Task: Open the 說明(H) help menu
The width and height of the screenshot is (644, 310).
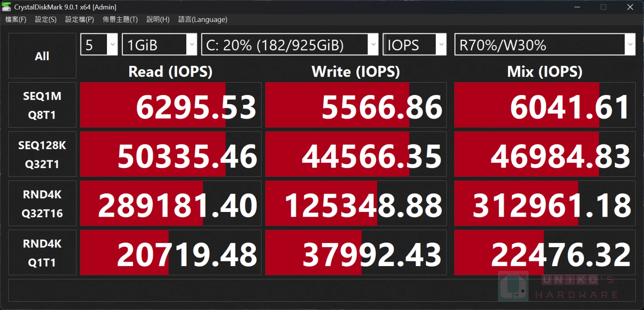Action: click(158, 19)
